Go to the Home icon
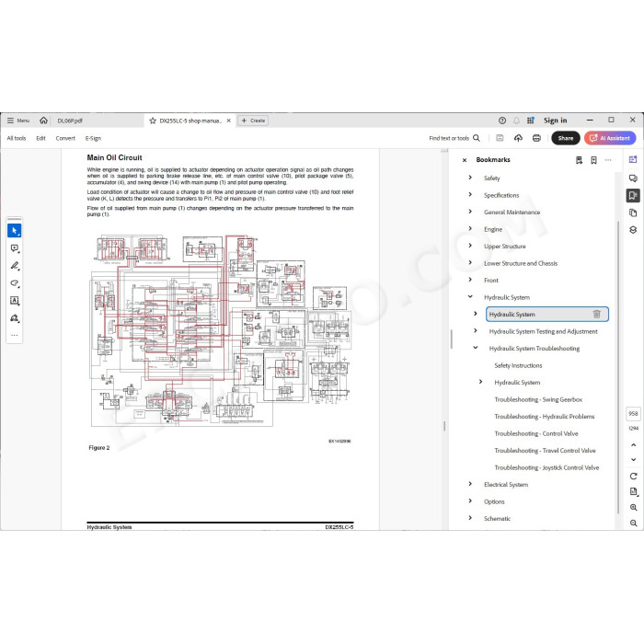 pyautogui.click(x=43, y=121)
